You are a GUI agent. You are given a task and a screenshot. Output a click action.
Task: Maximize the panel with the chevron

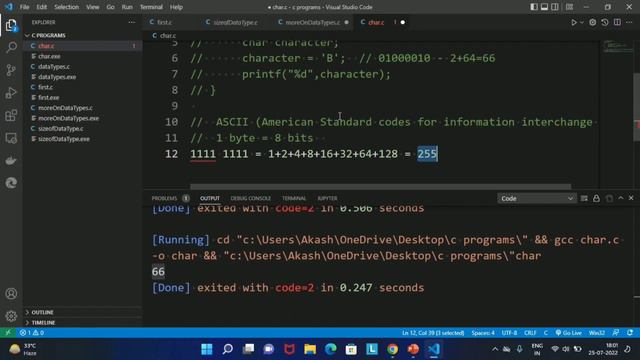621,198
